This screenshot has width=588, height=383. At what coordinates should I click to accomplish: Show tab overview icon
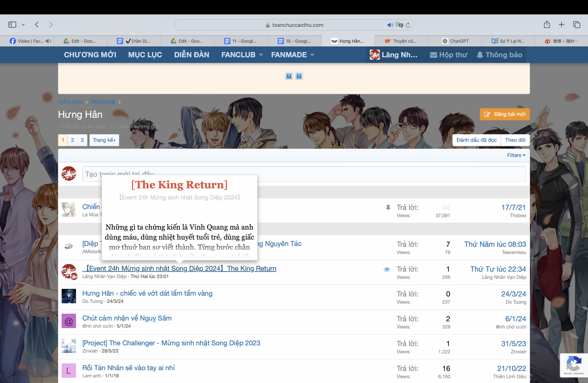[x=577, y=25]
